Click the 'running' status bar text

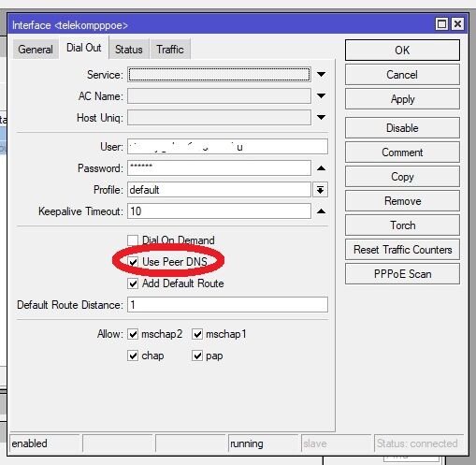coord(247,443)
